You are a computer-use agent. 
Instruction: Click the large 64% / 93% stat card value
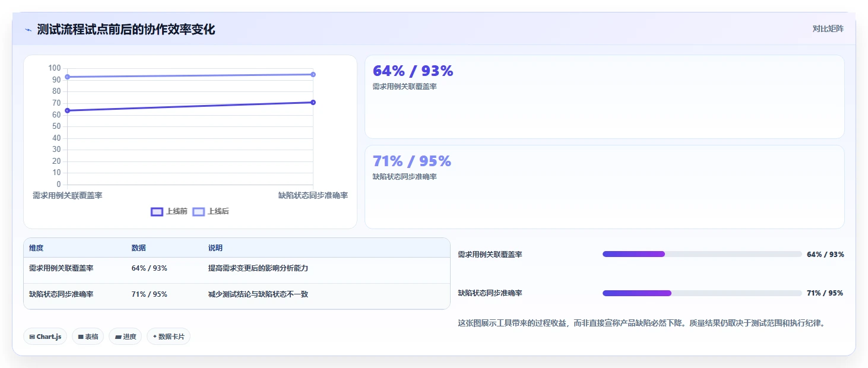click(413, 71)
